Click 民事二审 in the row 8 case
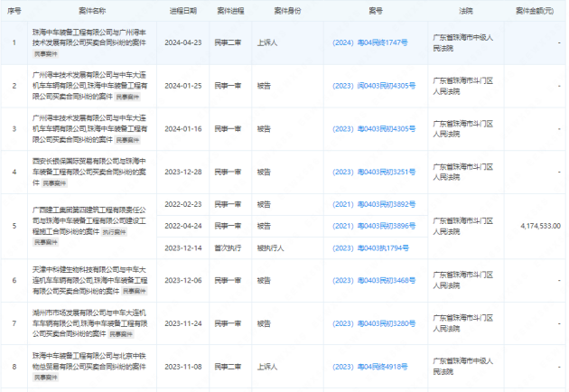Viewport: 569px width, 392px height. pyautogui.click(x=228, y=367)
